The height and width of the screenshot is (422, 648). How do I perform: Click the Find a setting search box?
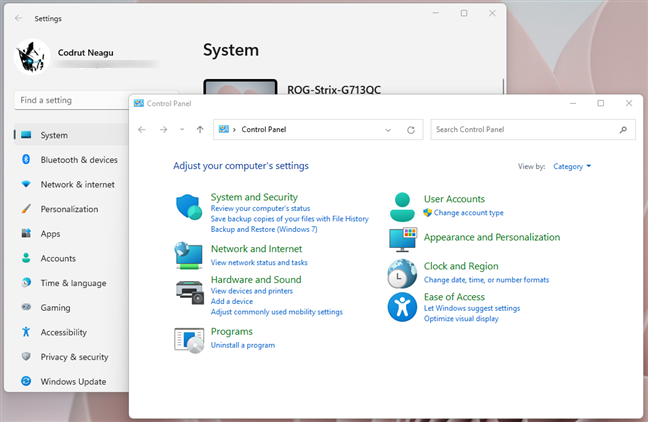pos(72,100)
